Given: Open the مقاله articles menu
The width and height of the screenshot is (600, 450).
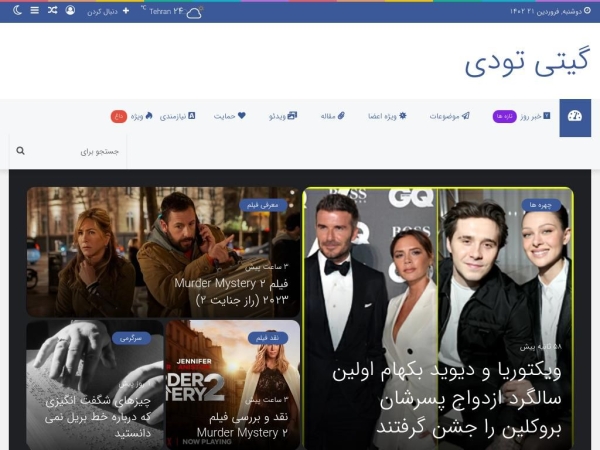Looking at the screenshot, I should (x=328, y=116).
